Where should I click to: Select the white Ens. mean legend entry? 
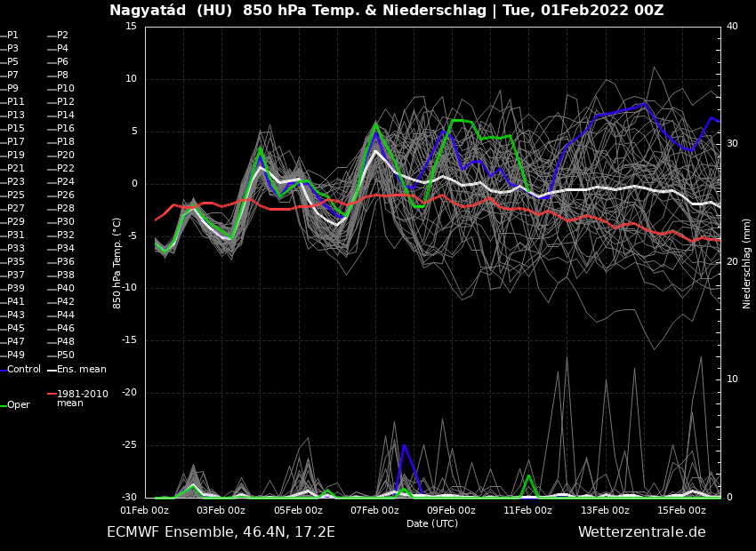pyautogui.click(x=81, y=369)
